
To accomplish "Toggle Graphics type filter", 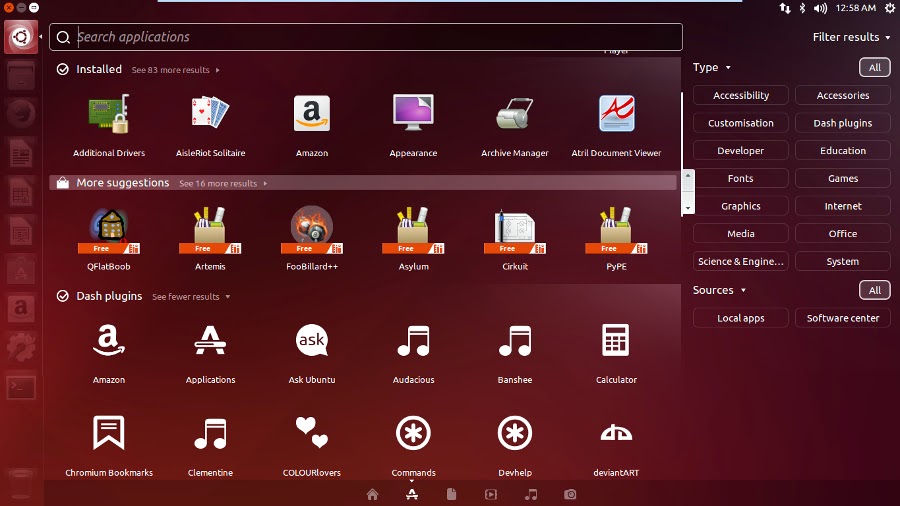I will coord(740,206).
